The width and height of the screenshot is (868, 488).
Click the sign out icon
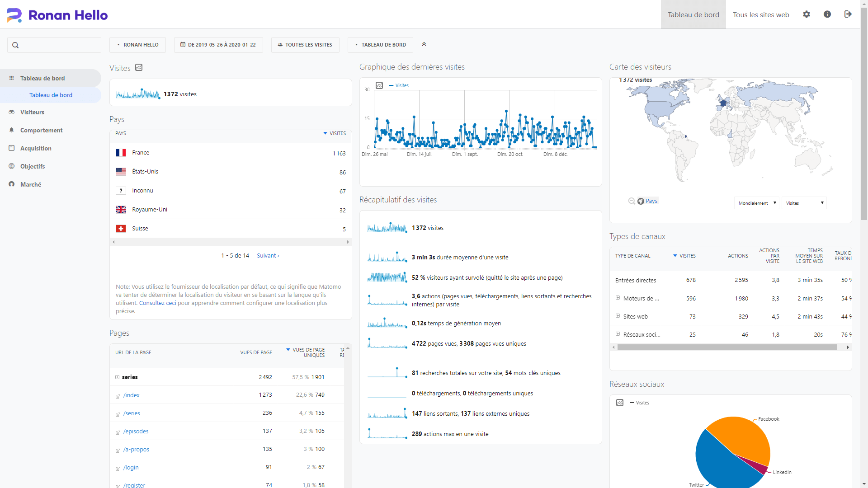tap(848, 14)
